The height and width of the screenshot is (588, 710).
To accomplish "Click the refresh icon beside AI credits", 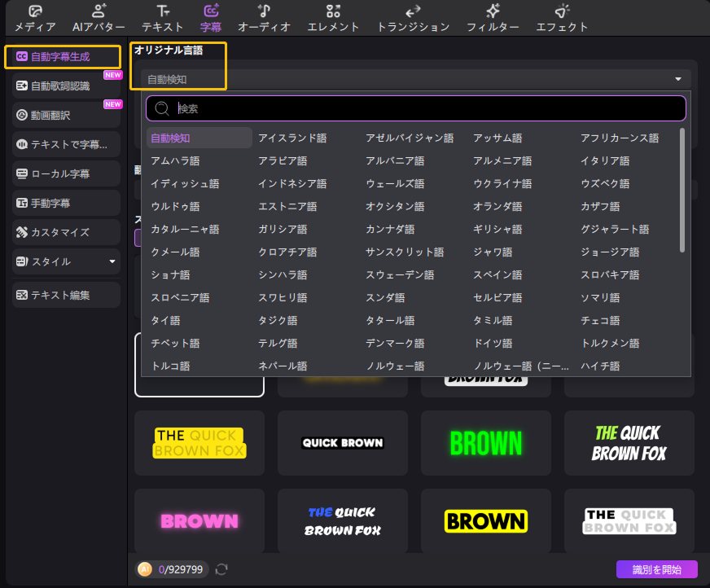I will pos(221,568).
